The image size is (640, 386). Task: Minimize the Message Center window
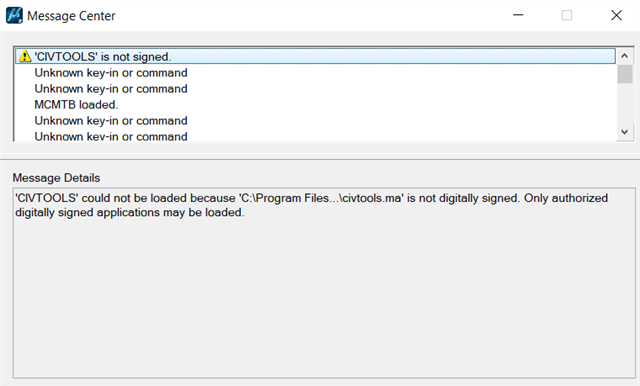pos(518,16)
